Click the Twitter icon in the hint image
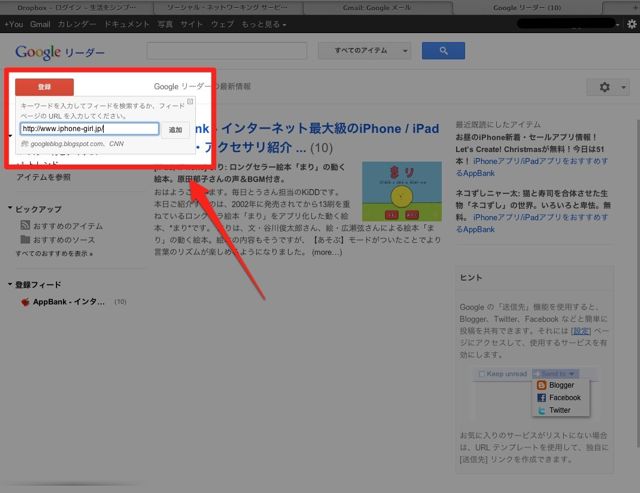The image size is (640, 493). (x=542, y=411)
